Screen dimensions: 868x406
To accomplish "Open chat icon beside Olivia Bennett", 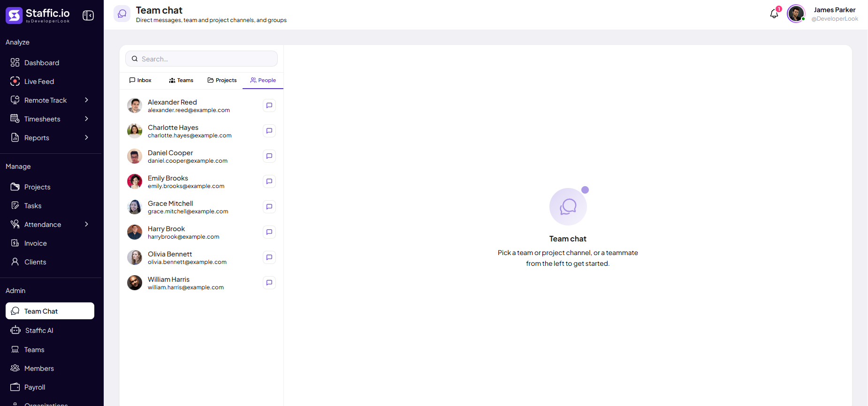I will tap(269, 257).
